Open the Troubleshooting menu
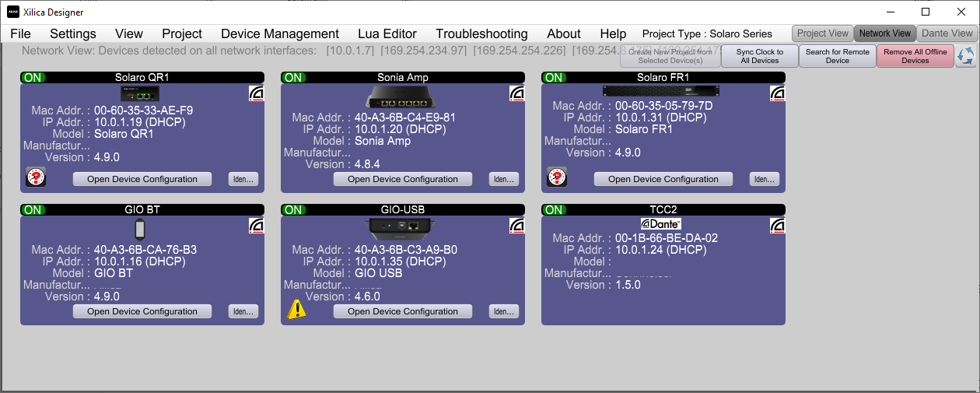This screenshot has height=393, width=980. coord(481,33)
